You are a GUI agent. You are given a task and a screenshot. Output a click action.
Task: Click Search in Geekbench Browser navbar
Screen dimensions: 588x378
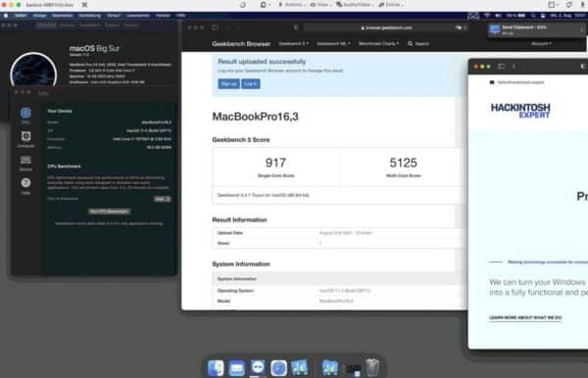pos(418,44)
